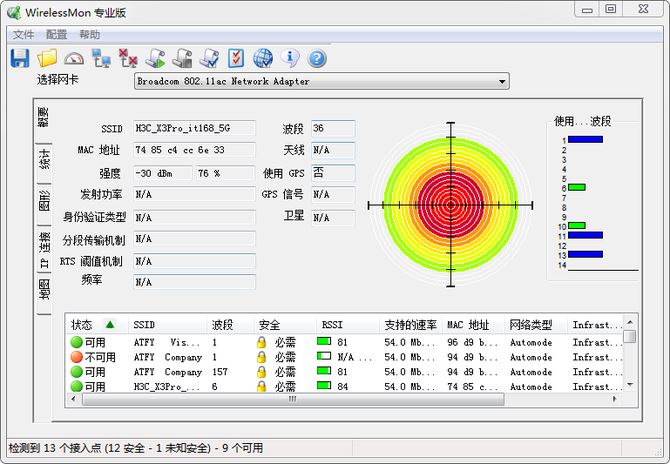Click the stop logging grey scroll icon
The height and width of the screenshot is (464, 670).
[x=182, y=59]
